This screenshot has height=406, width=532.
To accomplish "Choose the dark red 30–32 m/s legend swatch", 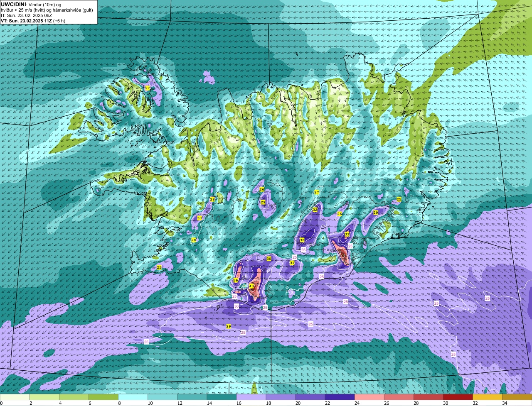I will pyautogui.click(x=458, y=397).
